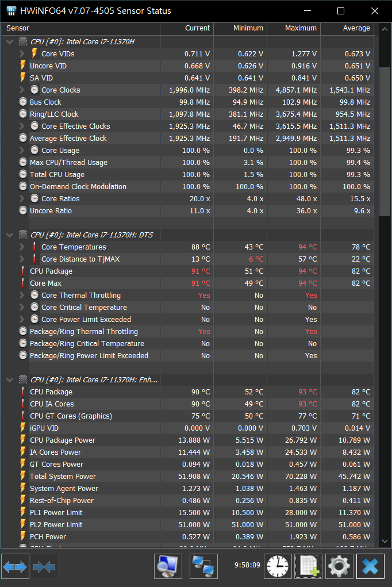This screenshot has width=392, height=587.
Task: Click the scrollbar down arrow
Action: click(385, 541)
